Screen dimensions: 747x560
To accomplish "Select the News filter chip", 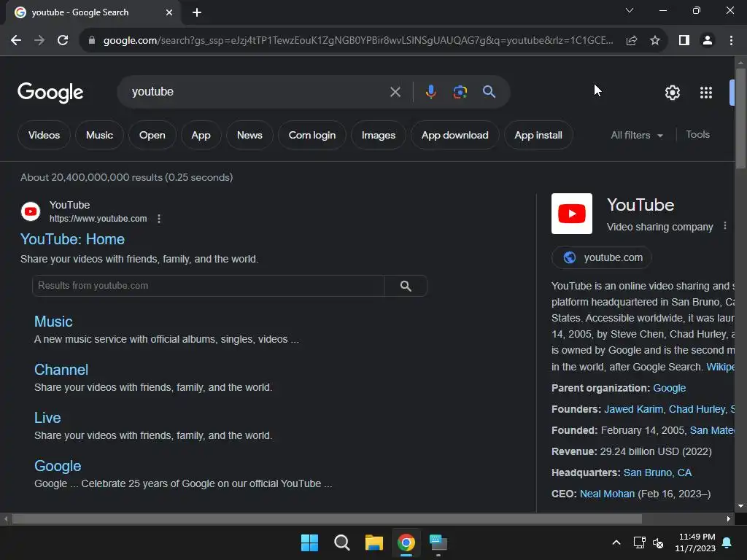I will coord(249,135).
